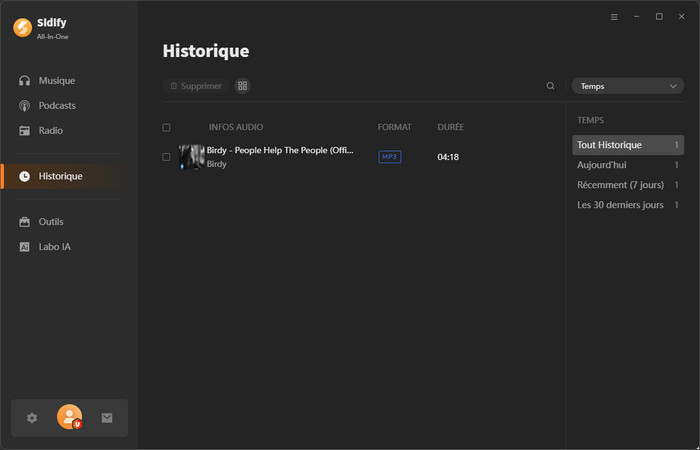Open the settings gear icon
This screenshot has width=700, height=450.
coord(32,418)
